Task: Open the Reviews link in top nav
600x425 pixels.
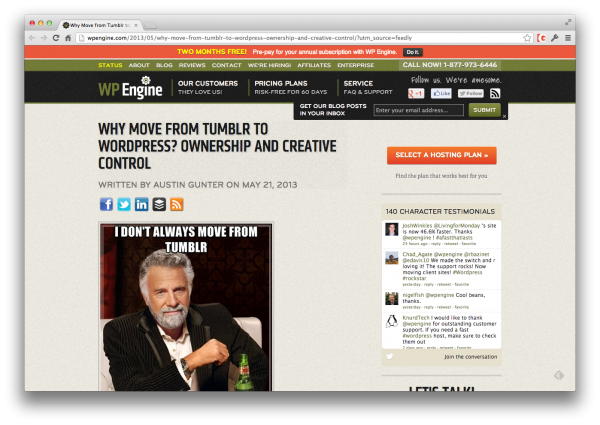Action: pos(192,65)
